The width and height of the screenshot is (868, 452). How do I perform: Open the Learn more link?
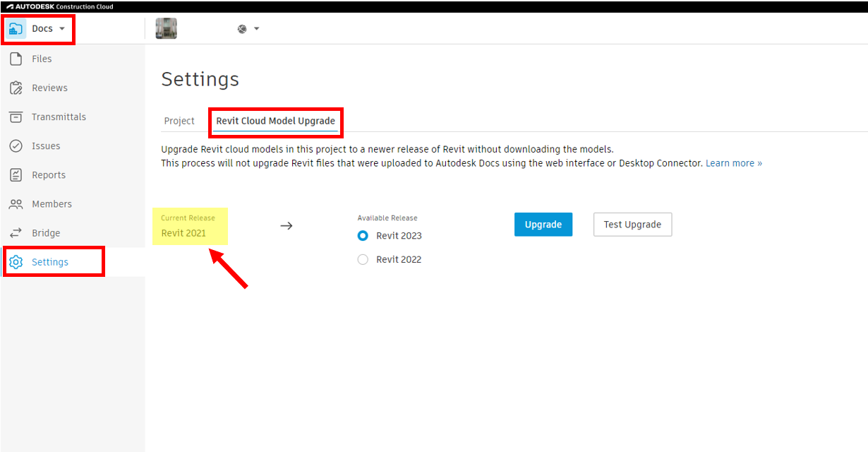tap(731, 162)
